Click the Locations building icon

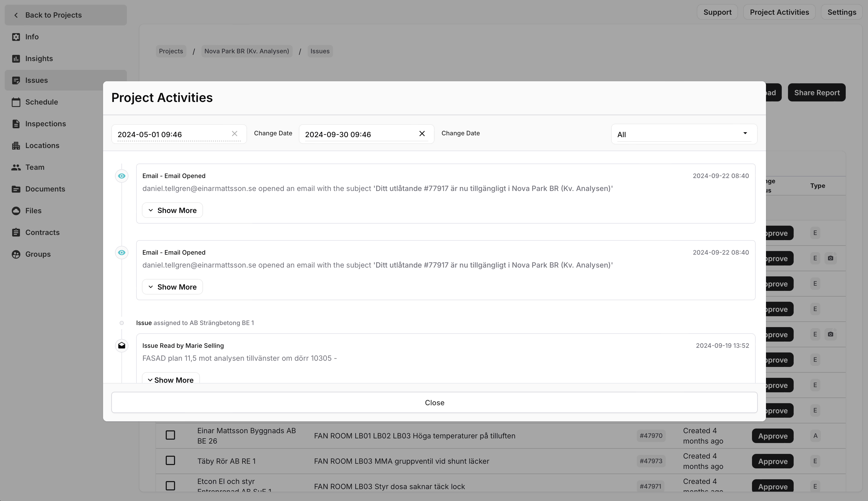pyautogui.click(x=16, y=145)
